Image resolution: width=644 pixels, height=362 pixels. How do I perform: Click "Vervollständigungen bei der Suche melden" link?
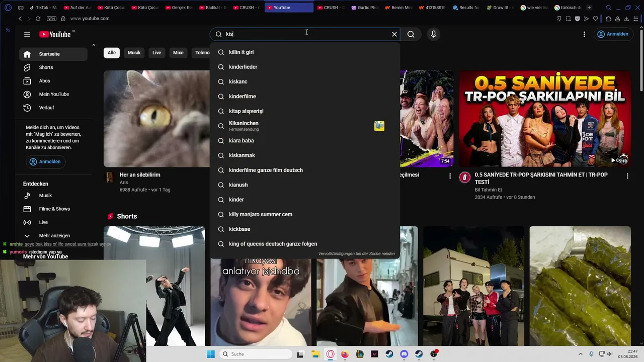tap(357, 254)
